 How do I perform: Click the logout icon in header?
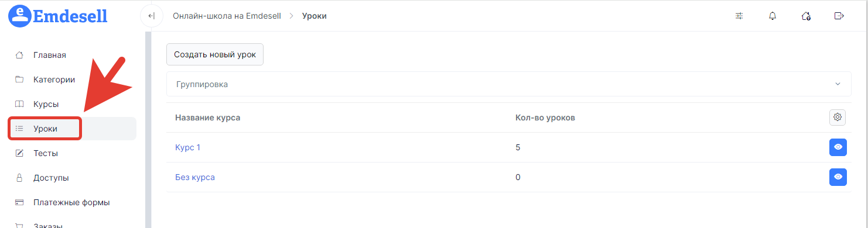[839, 16]
